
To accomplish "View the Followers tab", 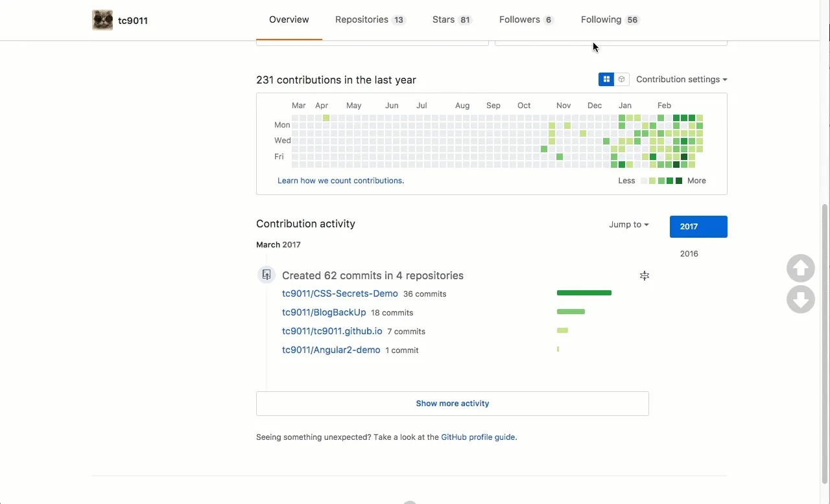I will tap(526, 19).
